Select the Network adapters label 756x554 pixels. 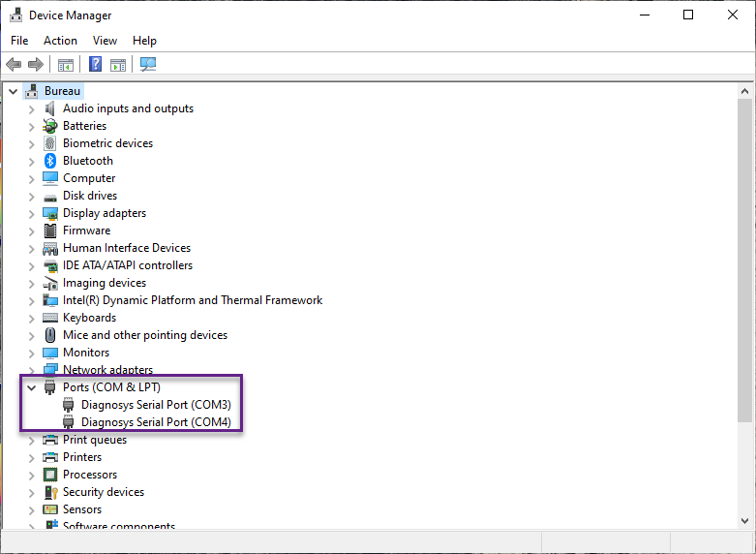pyautogui.click(x=108, y=370)
